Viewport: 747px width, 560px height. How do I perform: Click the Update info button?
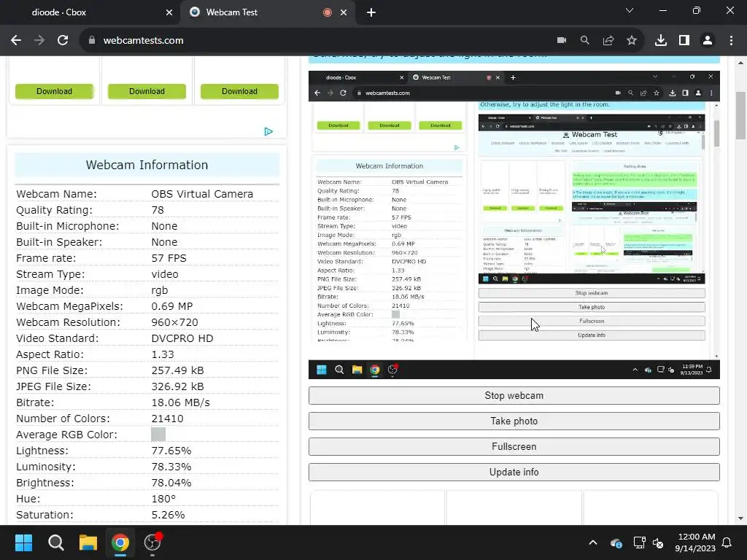click(514, 472)
